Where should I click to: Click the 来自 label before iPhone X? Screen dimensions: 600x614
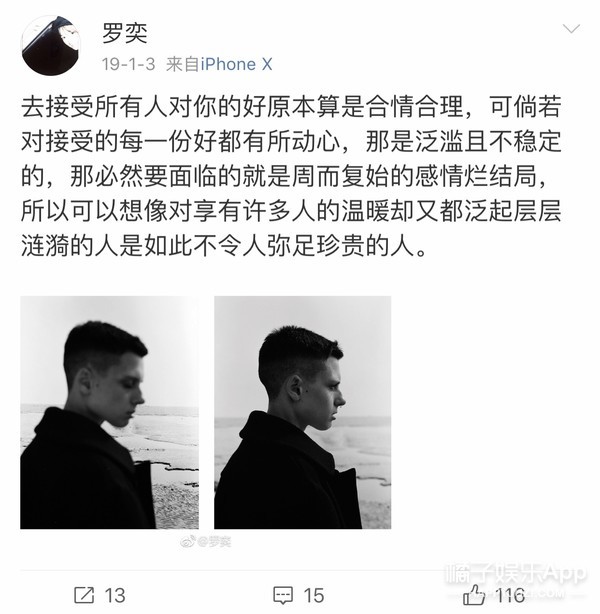pos(183,64)
